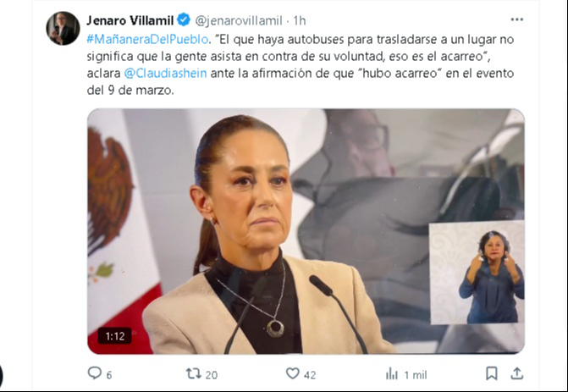568x392 pixels.
Task: Repost the tweet using retweet icon
Action: coord(194,373)
